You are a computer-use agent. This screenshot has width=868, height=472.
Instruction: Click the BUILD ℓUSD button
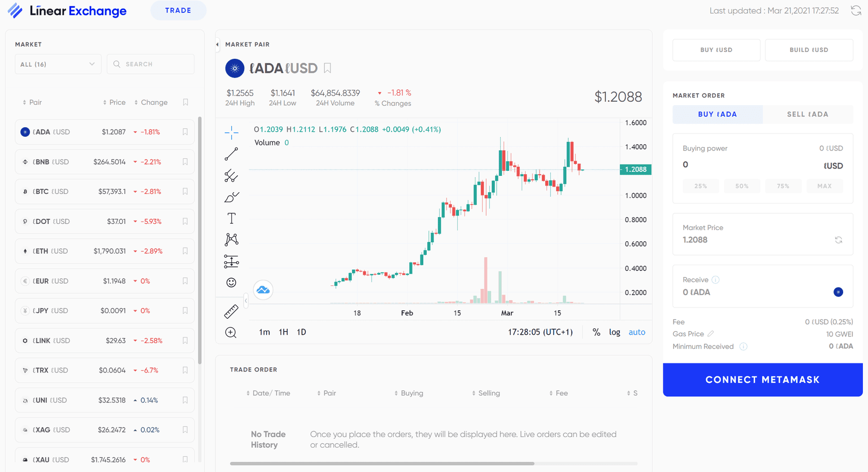809,50
